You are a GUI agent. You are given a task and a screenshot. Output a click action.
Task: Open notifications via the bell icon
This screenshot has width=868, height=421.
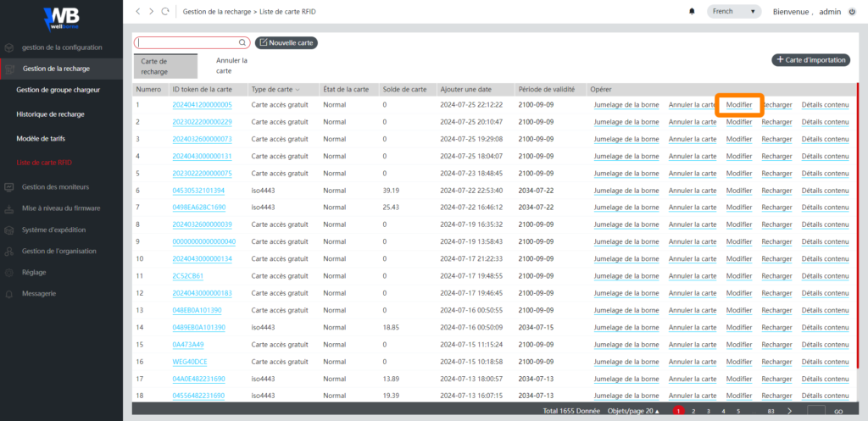692,11
